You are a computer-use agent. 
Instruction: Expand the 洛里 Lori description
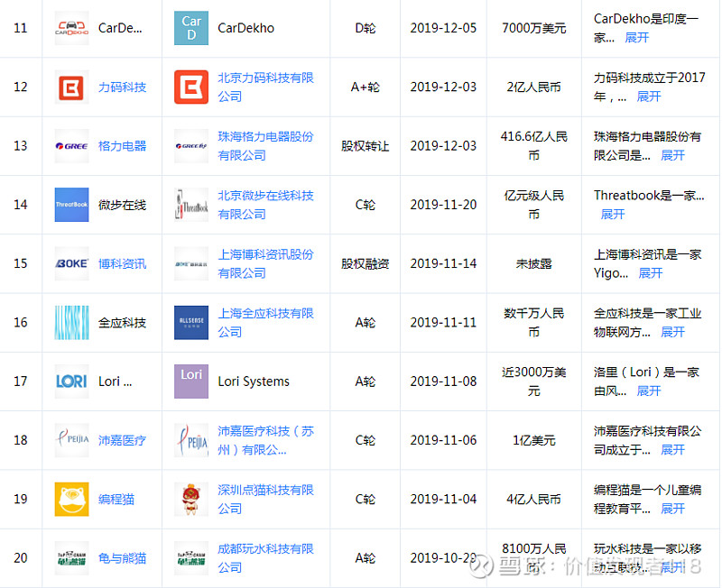point(649,391)
